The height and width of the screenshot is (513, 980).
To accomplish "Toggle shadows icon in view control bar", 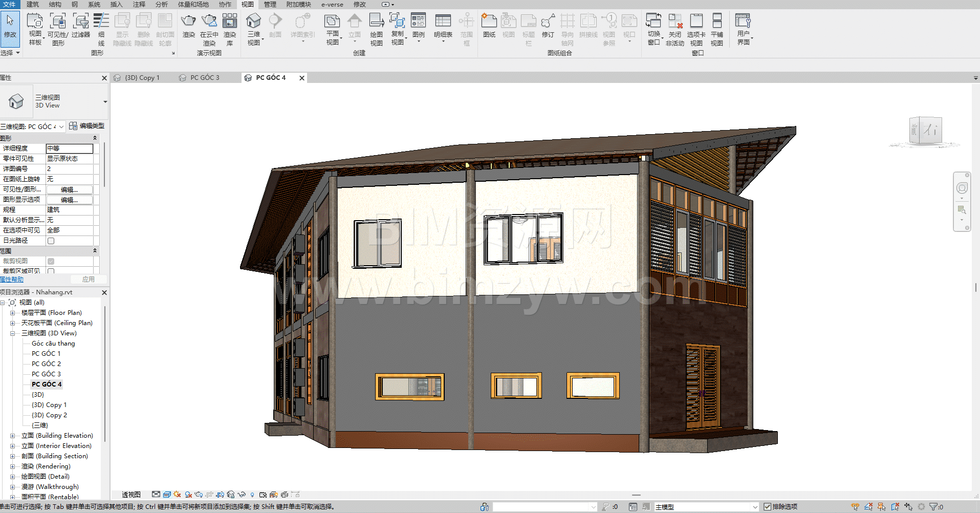I will click(x=188, y=495).
